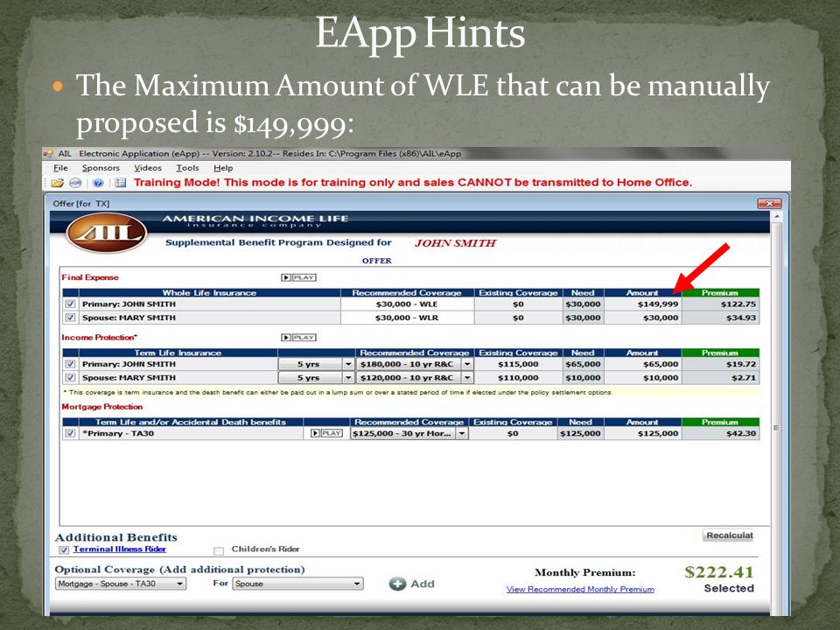Open the $120,000 - 10 yr R&C dropdown

[x=467, y=378]
